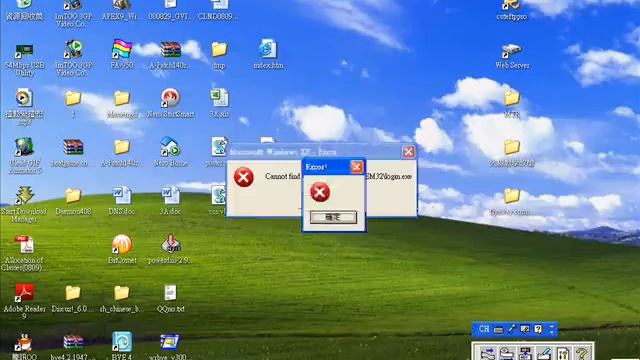This screenshot has height=360, width=640.
Task: Close the Microsoft Windows error window
Action: click(x=408, y=152)
